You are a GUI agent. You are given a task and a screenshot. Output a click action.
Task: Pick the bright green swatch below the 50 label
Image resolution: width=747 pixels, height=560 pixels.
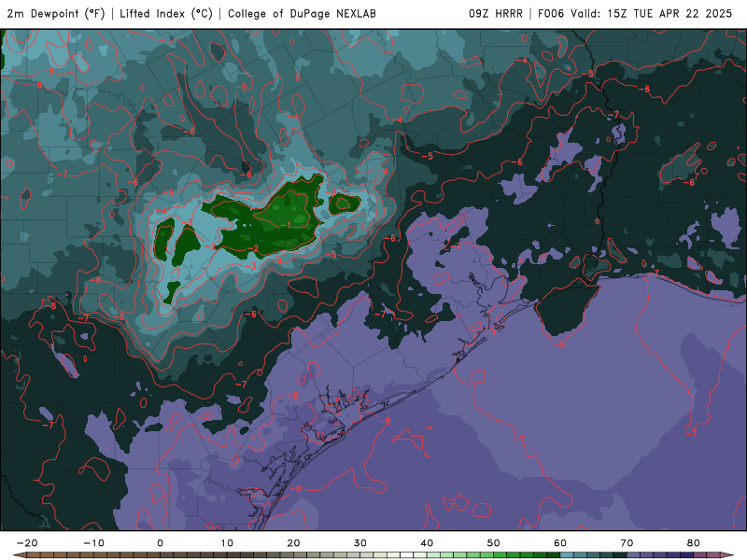pos(500,554)
